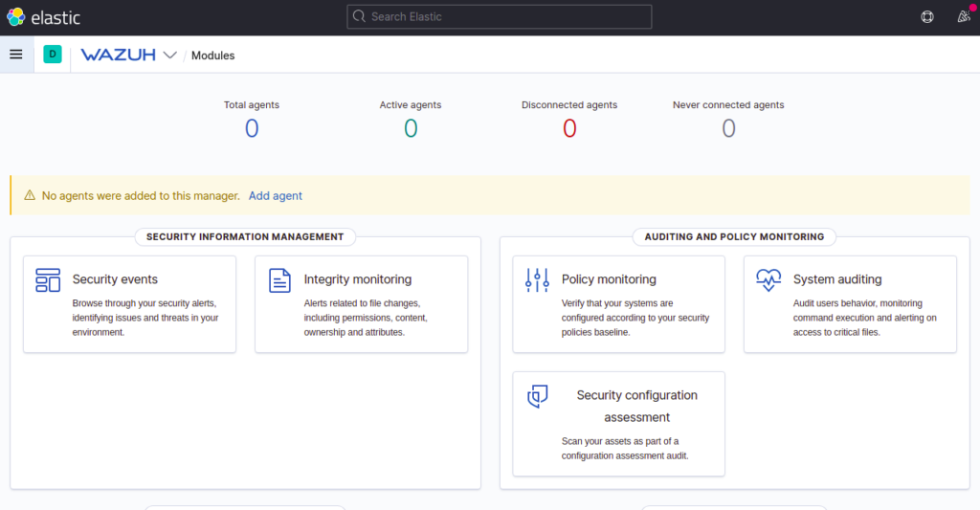Focus the Search Elastic field

pyautogui.click(x=500, y=17)
